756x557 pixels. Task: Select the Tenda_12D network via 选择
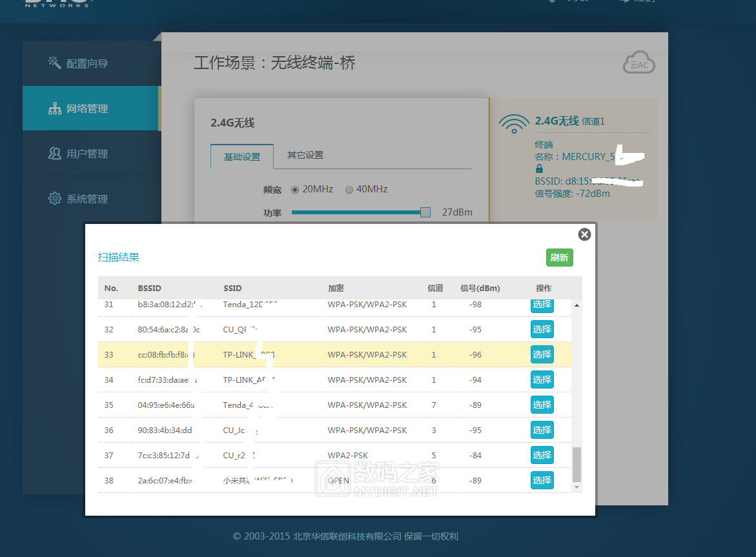(x=542, y=304)
